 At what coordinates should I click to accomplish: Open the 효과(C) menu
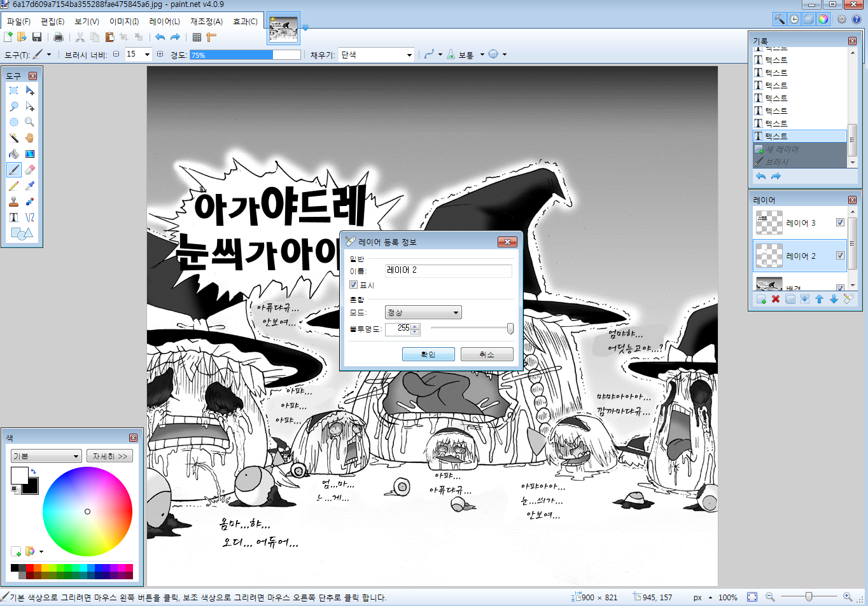click(x=245, y=22)
